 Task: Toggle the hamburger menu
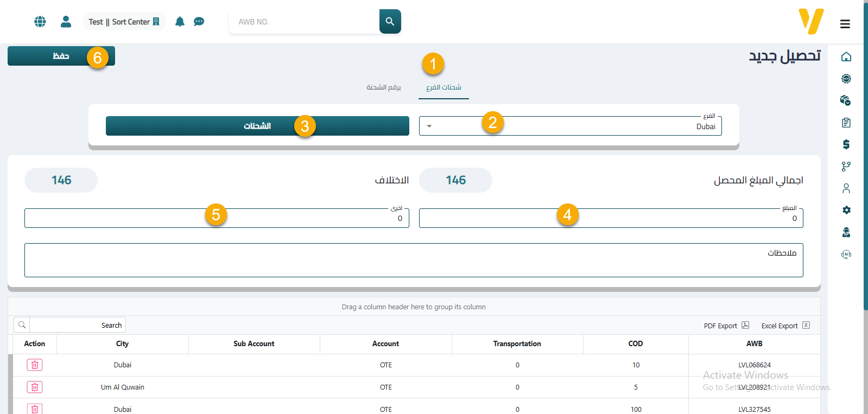[x=845, y=24]
